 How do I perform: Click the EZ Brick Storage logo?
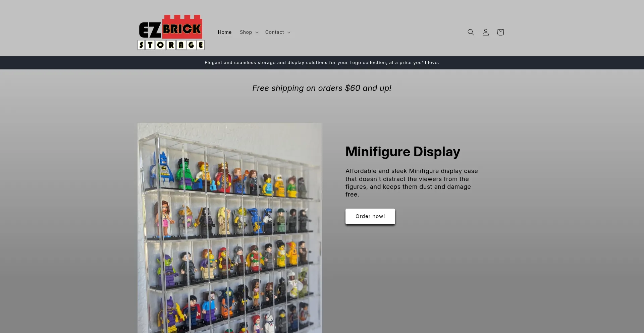pyautogui.click(x=171, y=32)
